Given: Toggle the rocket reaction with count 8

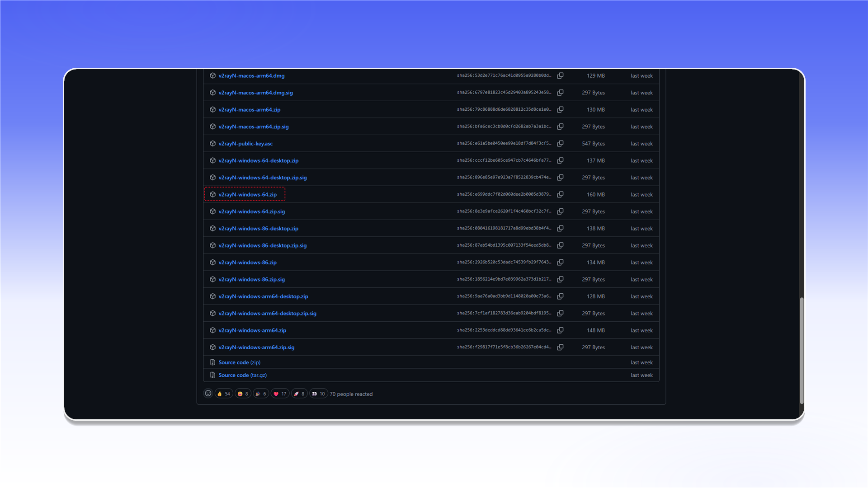Looking at the screenshot, I should click(x=299, y=394).
